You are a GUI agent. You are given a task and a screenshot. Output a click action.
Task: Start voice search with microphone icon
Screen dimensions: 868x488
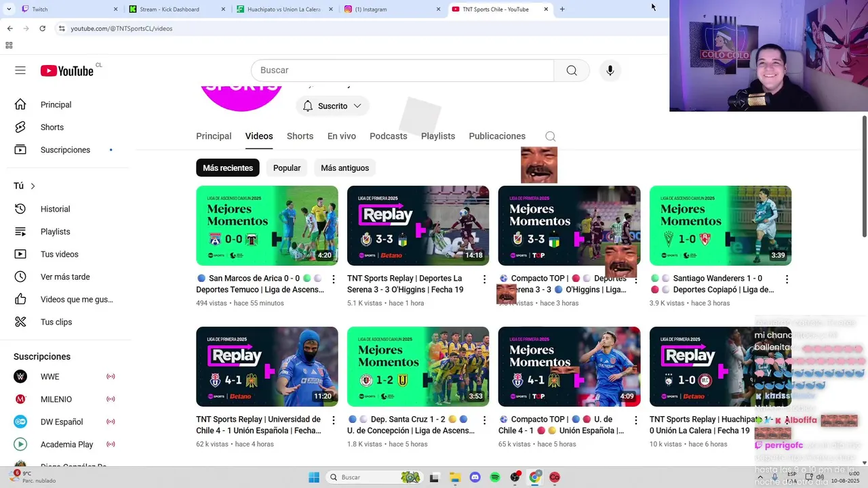[610, 70]
